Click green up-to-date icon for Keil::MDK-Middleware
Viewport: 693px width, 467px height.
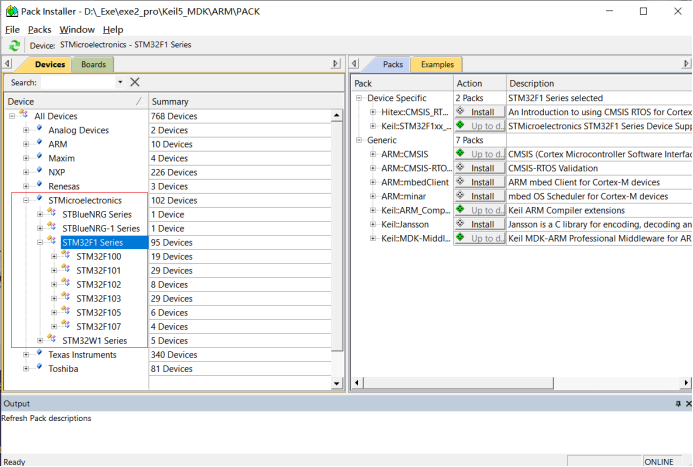pos(461,237)
